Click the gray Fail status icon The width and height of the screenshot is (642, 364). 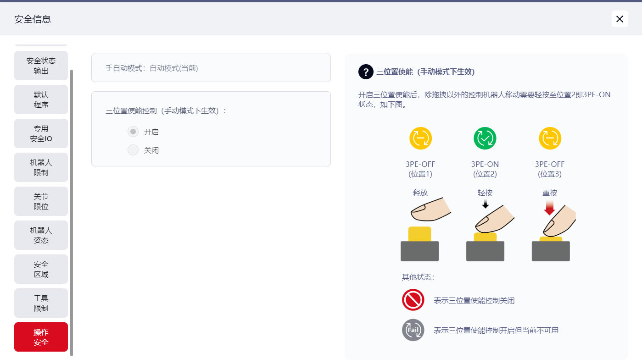(413, 330)
